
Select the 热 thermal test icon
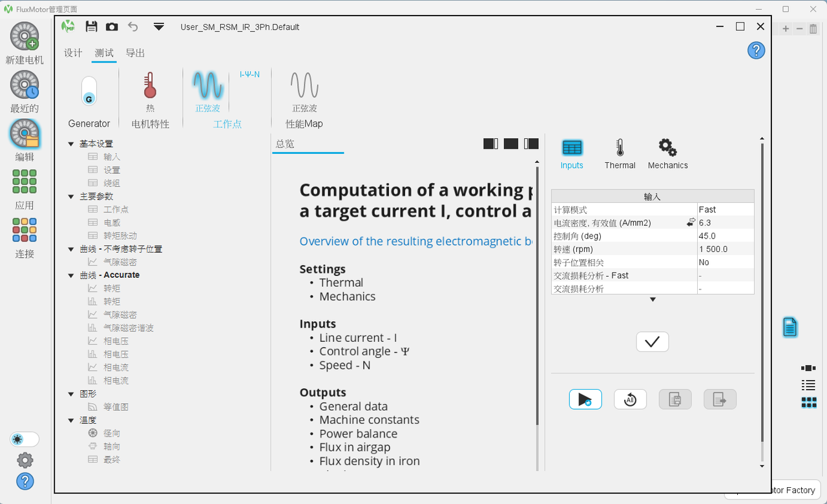coord(150,86)
